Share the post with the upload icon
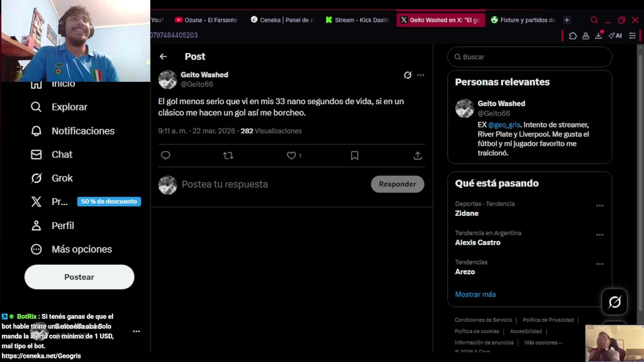 click(418, 155)
